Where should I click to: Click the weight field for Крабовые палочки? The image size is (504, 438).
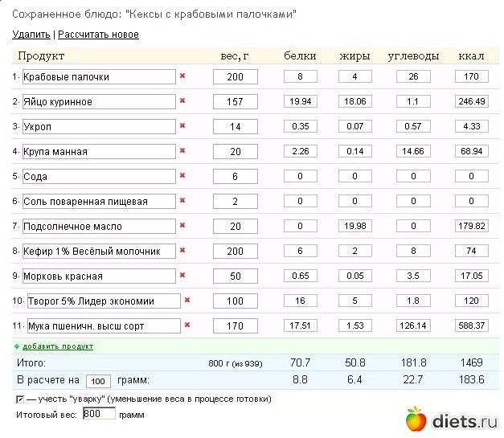[234, 77]
